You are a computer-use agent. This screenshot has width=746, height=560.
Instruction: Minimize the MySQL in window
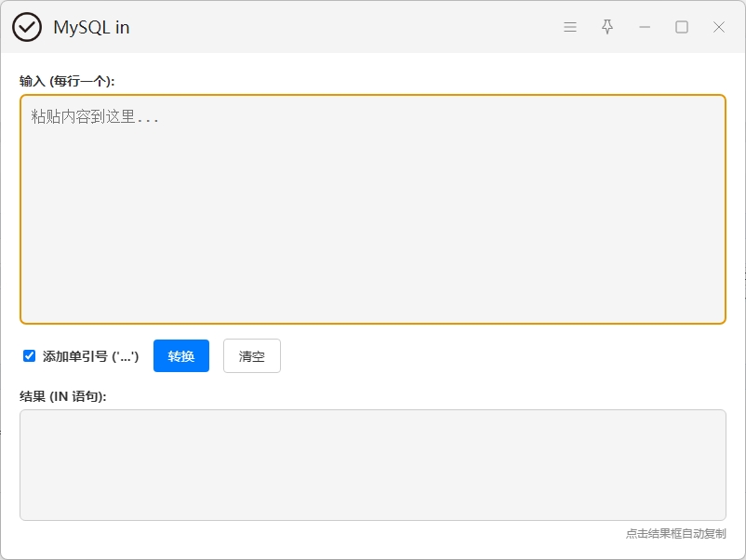[645, 27]
